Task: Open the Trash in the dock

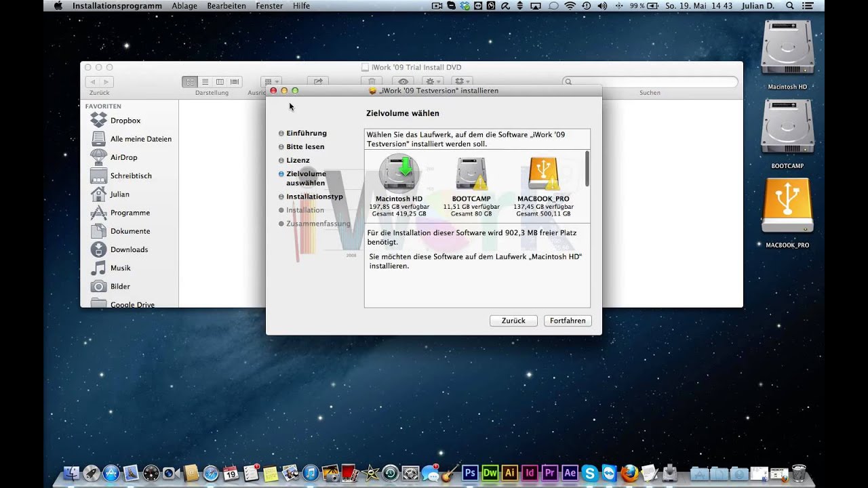Action: 798,473
